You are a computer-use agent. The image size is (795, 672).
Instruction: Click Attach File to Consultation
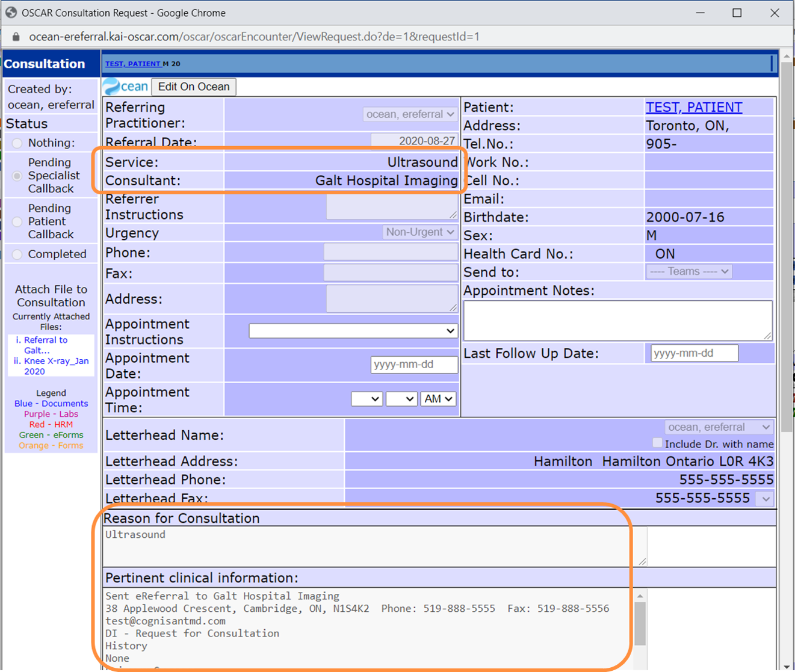[x=51, y=296]
